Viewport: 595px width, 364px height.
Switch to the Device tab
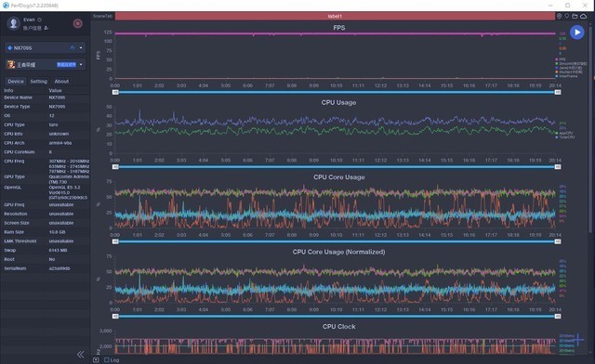point(16,81)
